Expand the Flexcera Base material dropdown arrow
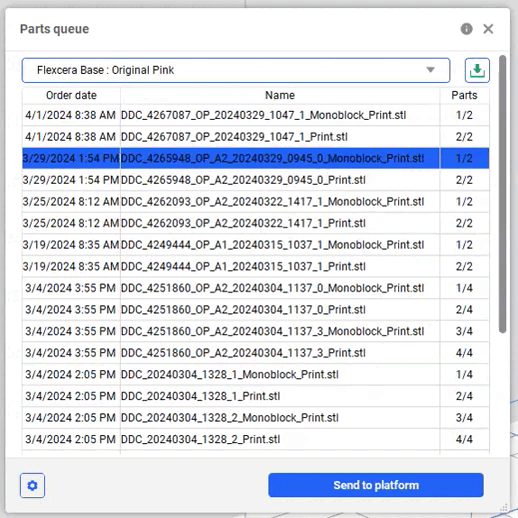This screenshot has width=518, height=518. click(430, 70)
